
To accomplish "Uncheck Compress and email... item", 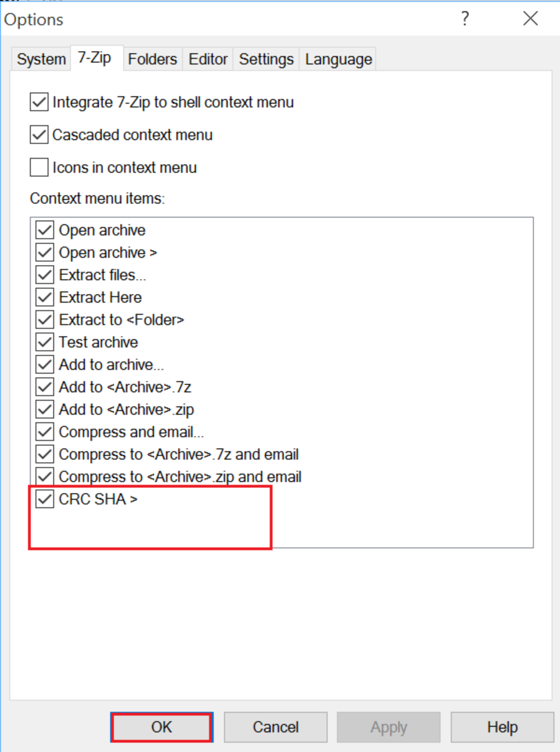I will [x=45, y=432].
